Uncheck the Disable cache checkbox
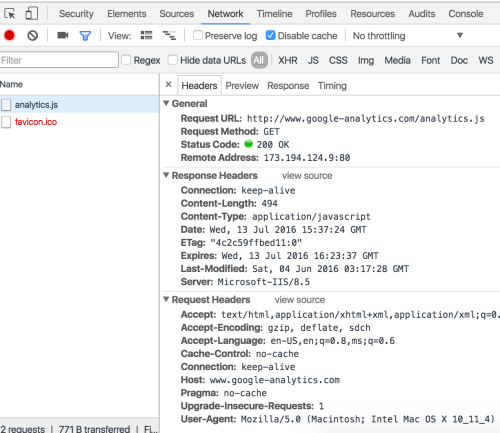Screen dimensions: 500x433 270,35
